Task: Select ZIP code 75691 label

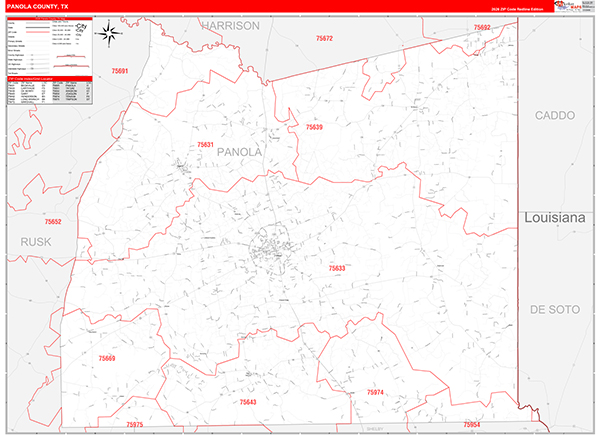Action: 120,71
